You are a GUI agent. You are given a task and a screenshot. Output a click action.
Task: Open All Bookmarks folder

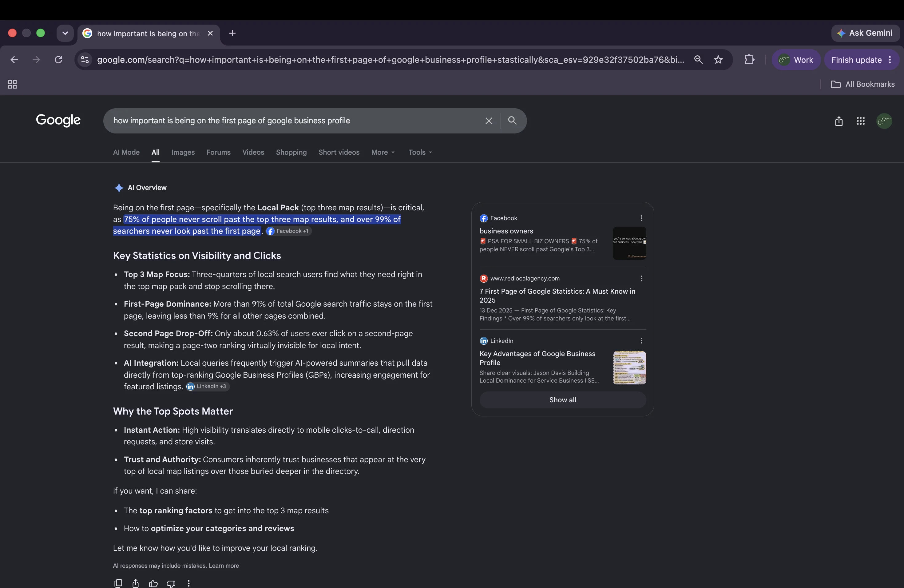(862, 84)
